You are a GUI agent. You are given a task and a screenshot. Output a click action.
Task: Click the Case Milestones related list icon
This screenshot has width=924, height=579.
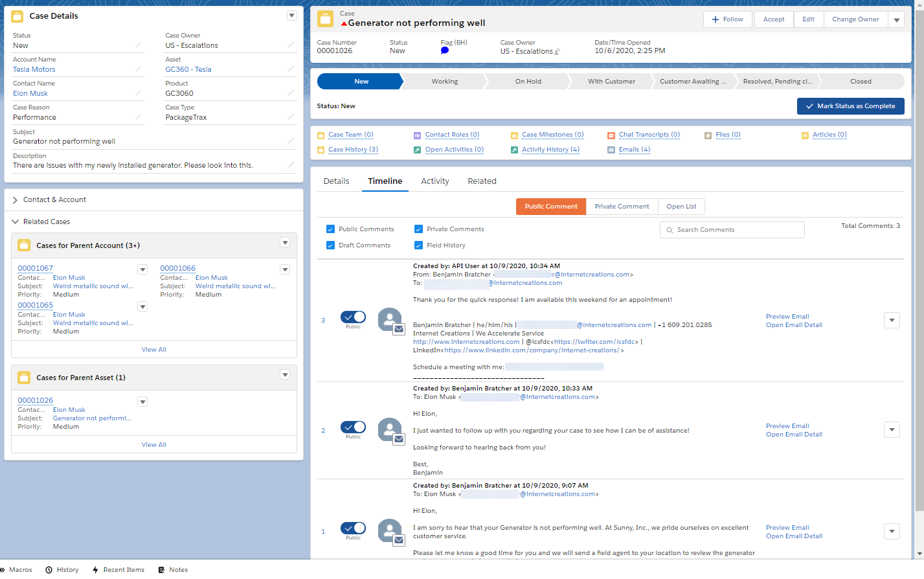[515, 135]
